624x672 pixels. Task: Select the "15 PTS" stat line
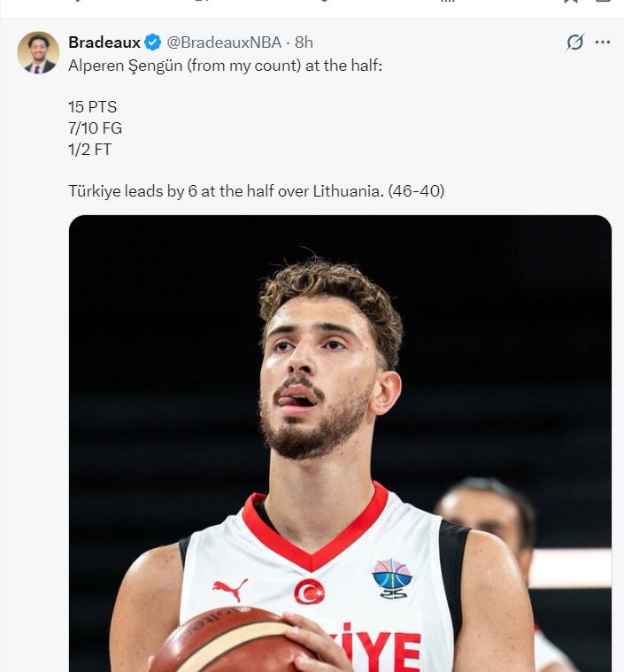[x=92, y=107]
